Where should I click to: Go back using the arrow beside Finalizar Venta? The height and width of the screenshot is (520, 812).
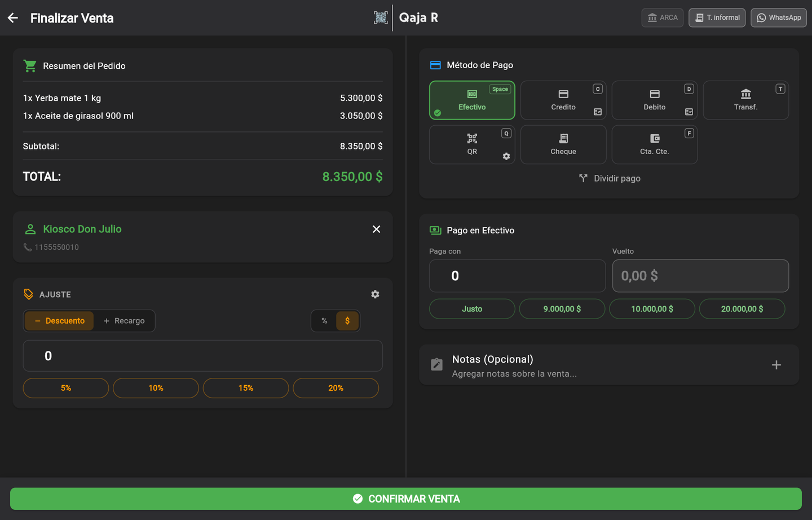coord(13,18)
